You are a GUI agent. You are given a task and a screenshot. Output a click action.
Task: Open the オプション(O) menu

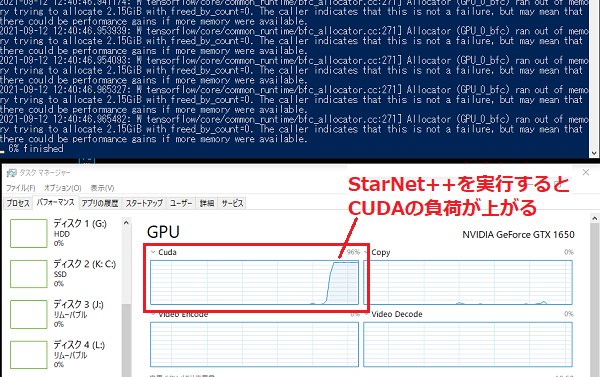[62, 188]
